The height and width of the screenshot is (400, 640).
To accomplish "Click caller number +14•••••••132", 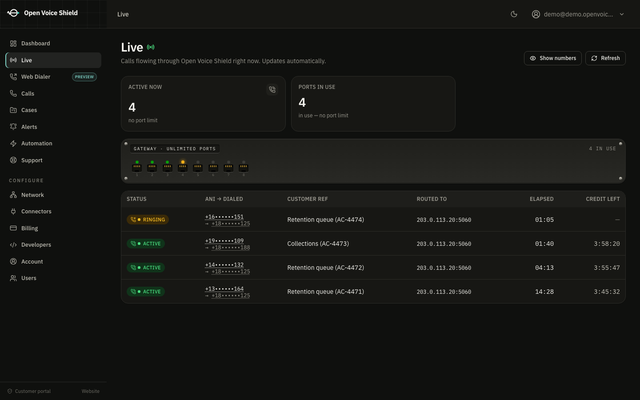I will tap(224, 265).
